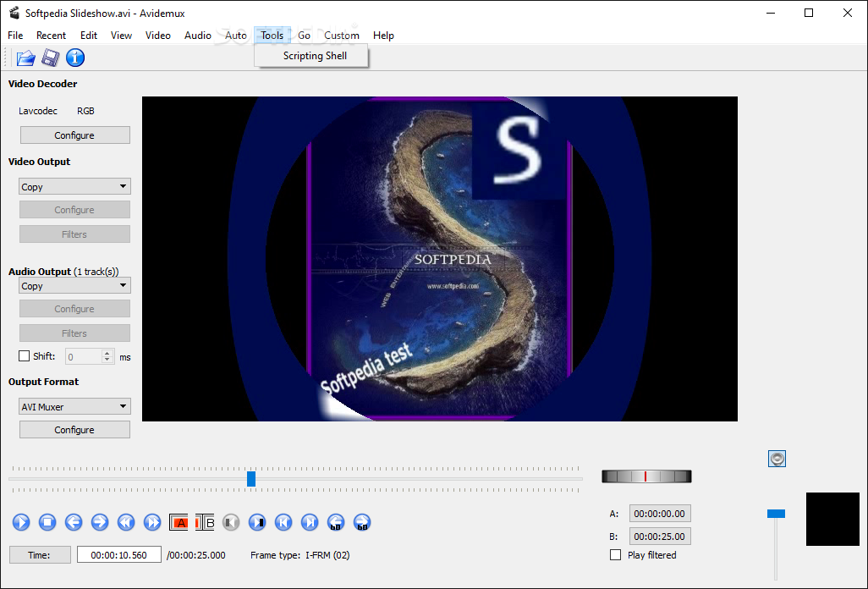868x589 pixels.
Task: Set selection end marker B
Action: [x=205, y=522]
